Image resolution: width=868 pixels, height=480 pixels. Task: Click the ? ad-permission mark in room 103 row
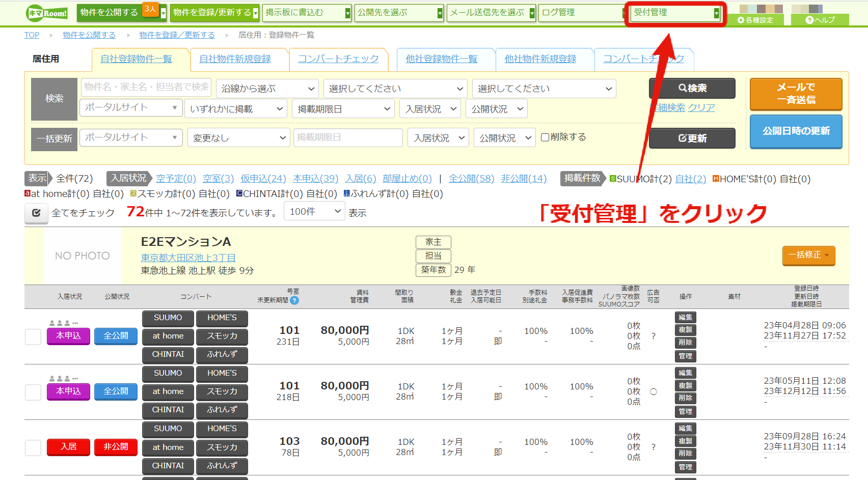click(x=654, y=447)
